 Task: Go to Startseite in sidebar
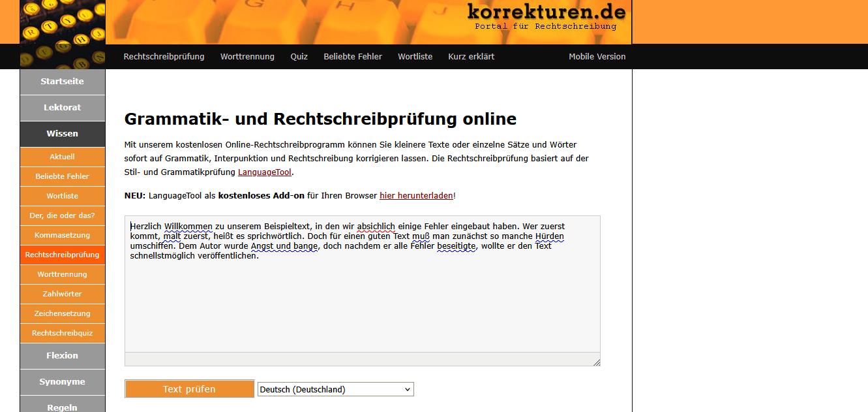point(62,82)
